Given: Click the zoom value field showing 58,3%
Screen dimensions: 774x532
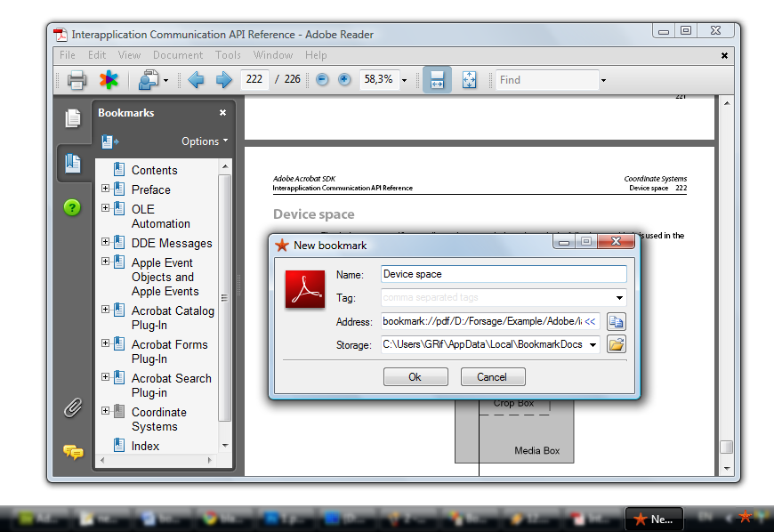Looking at the screenshot, I should pyautogui.click(x=379, y=79).
